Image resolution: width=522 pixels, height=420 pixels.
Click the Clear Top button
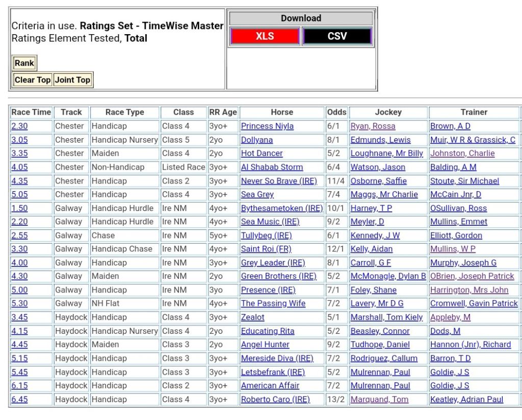33,80
